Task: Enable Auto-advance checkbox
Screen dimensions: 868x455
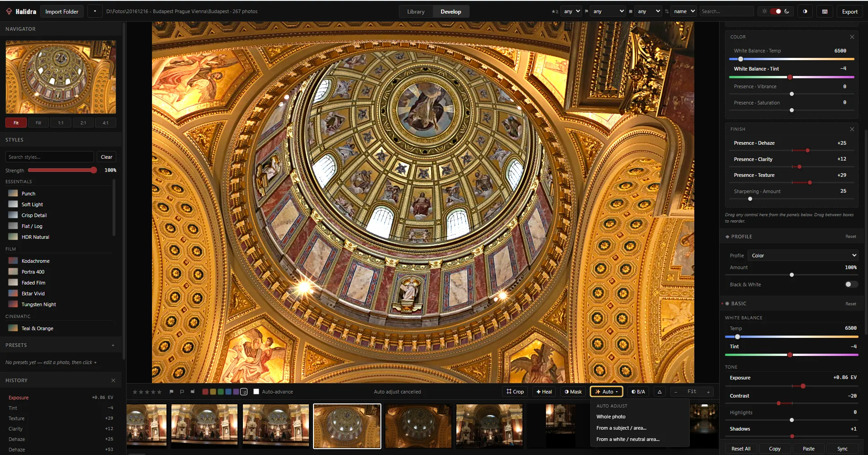Action: (x=256, y=392)
